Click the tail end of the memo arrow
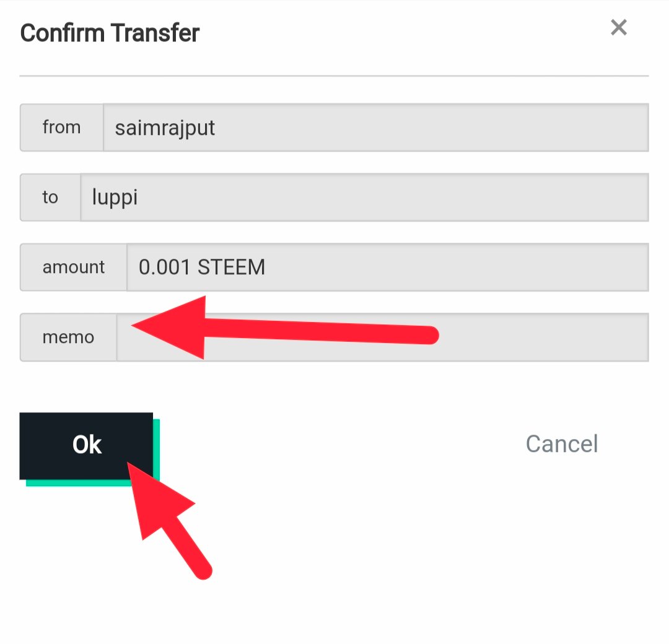 click(427, 335)
